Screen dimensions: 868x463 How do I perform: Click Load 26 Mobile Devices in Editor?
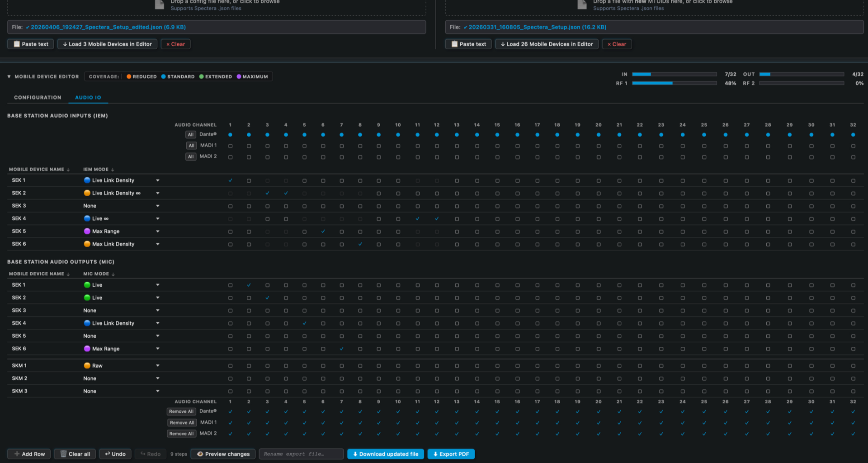pyautogui.click(x=547, y=44)
